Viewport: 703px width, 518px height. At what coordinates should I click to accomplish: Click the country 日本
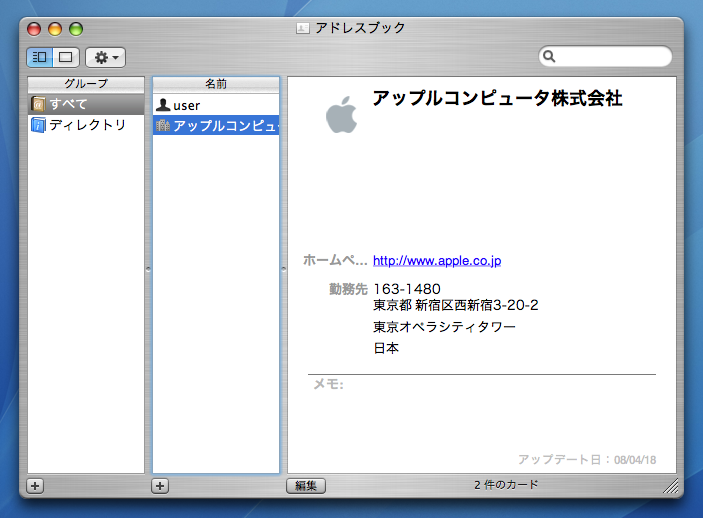click(x=386, y=348)
